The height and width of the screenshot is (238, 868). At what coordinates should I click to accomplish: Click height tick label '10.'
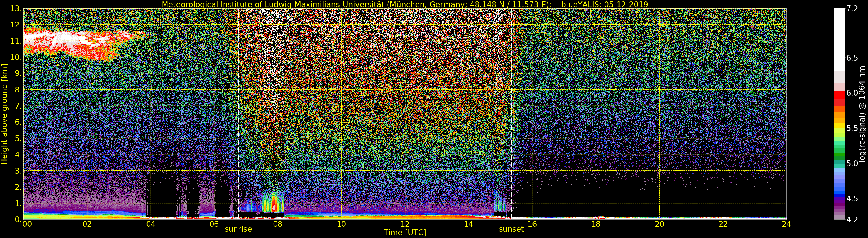pos(16,57)
